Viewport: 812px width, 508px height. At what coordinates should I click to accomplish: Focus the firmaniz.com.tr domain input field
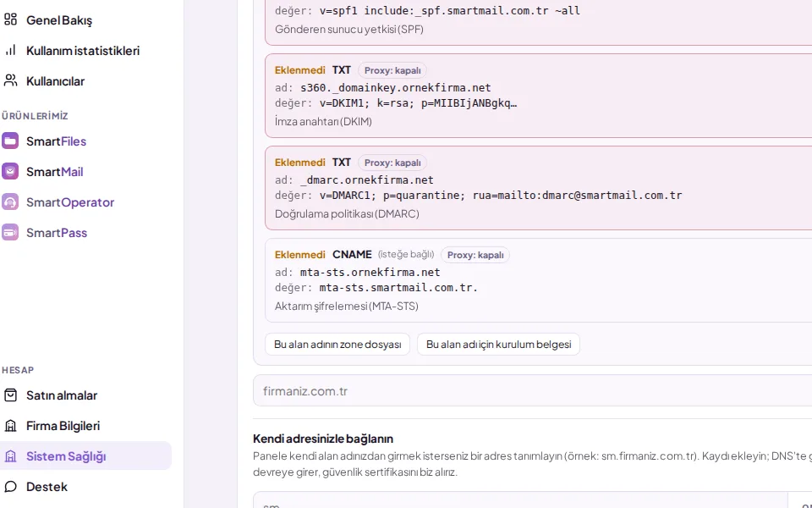(x=532, y=391)
